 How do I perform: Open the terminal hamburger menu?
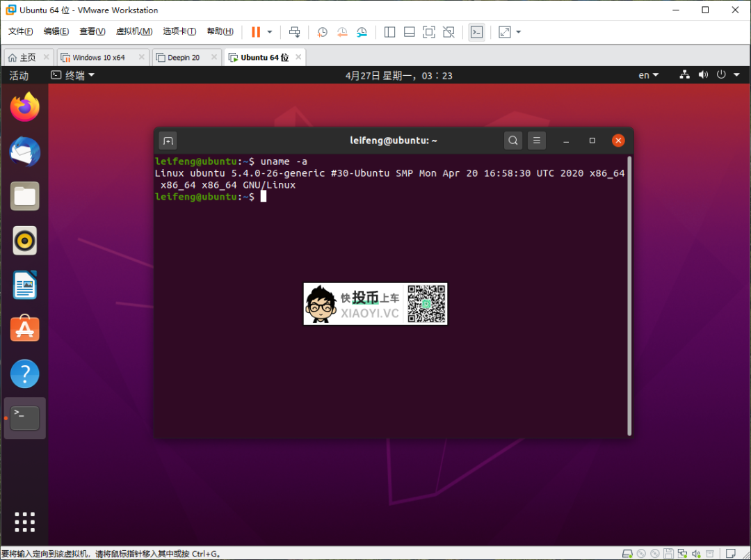coord(536,140)
